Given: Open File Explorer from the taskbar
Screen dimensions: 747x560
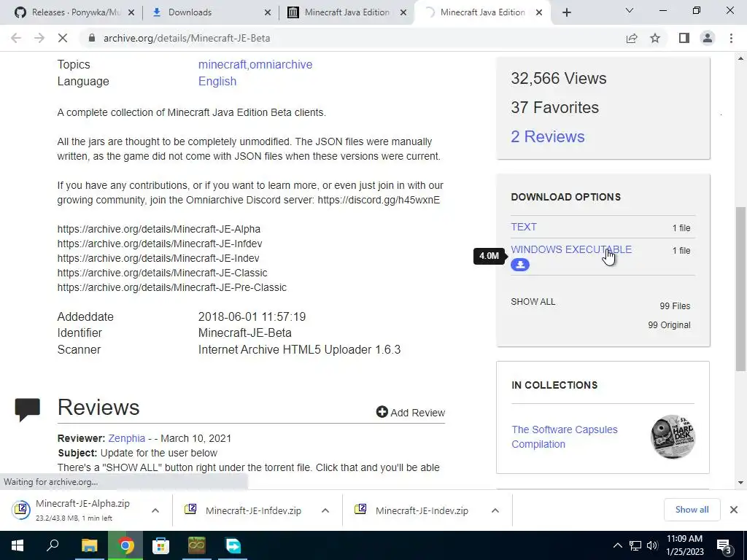Looking at the screenshot, I should 89,545.
